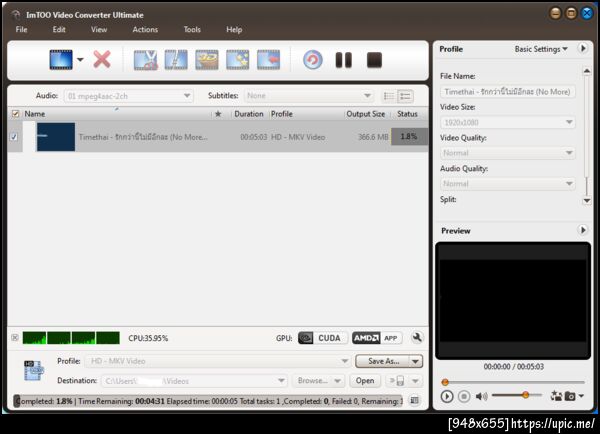Viewport: 600px width, 434px height.
Task: Open the Basic Settings dropdown
Action: click(541, 49)
